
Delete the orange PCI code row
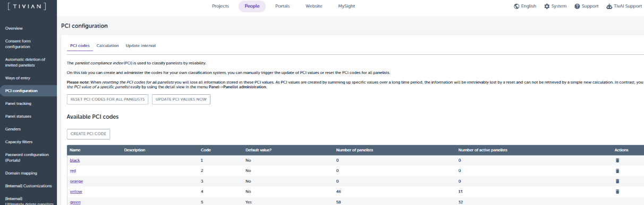617,181
